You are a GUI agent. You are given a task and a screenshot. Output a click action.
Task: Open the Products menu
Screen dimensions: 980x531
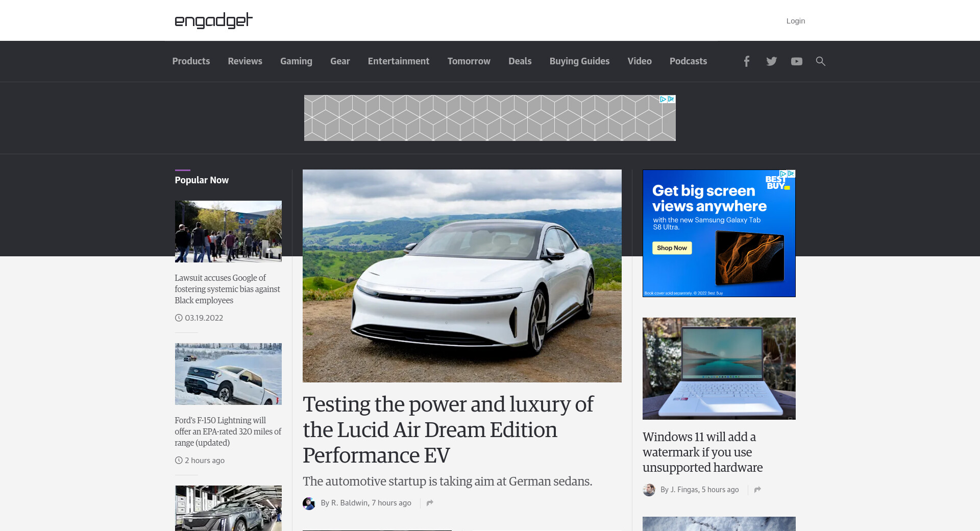[x=191, y=61]
